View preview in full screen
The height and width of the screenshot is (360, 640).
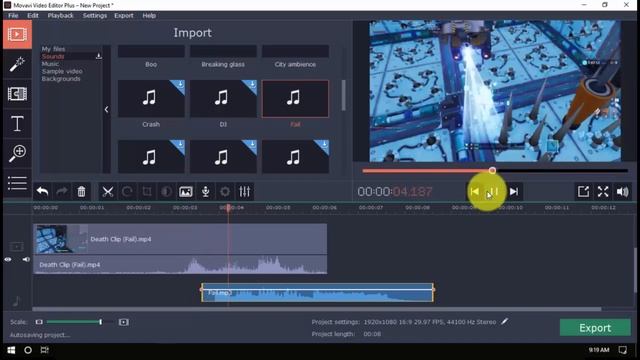[603, 191]
